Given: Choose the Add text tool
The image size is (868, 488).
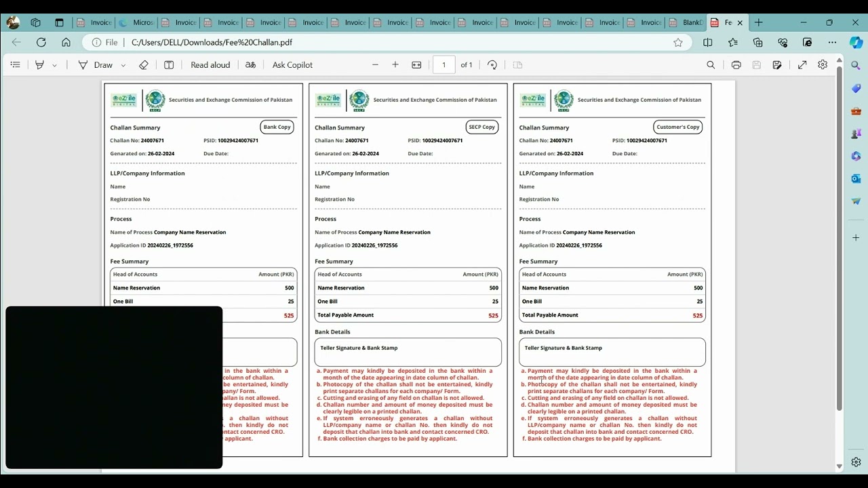Looking at the screenshot, I should [169, 65].
